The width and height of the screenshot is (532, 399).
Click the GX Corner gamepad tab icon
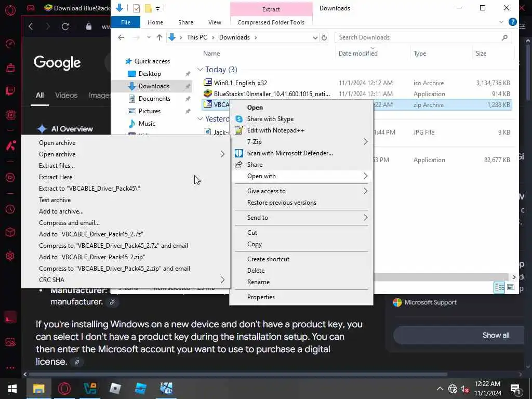(31, 8)
